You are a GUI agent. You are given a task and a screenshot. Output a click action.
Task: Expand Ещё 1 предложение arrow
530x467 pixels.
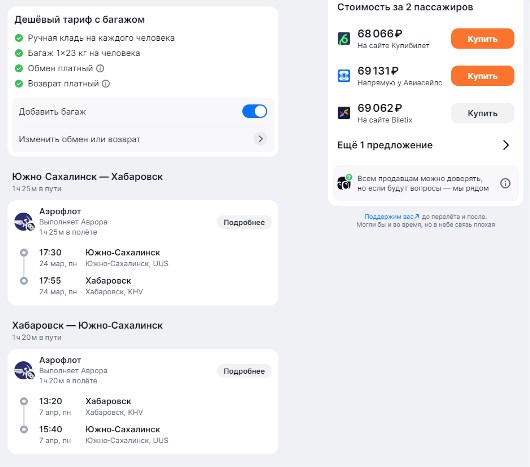point(506,145)
